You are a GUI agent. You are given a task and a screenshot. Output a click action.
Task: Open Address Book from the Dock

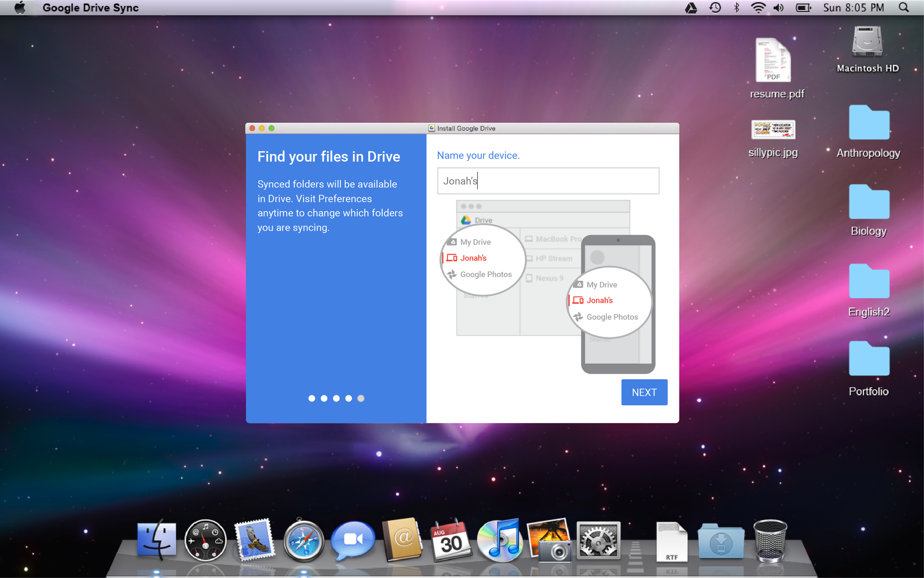point(402,540)
